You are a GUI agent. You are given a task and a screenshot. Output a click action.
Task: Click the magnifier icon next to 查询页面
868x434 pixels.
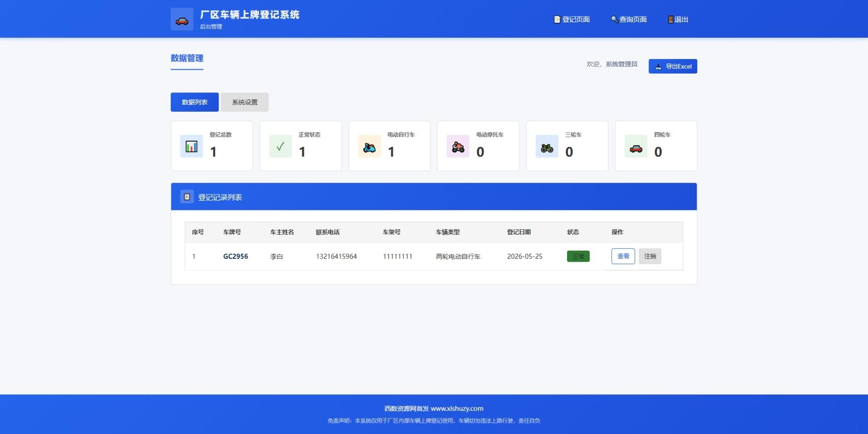coord(614,19)
